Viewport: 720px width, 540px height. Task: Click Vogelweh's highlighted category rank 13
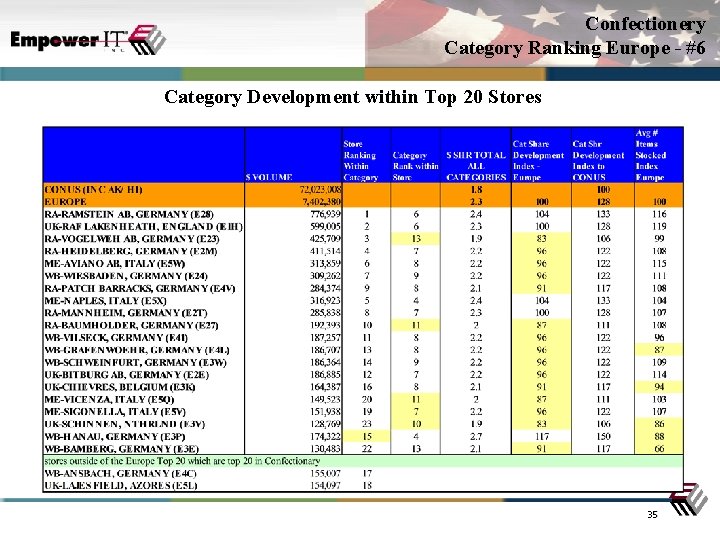point(416,239)
